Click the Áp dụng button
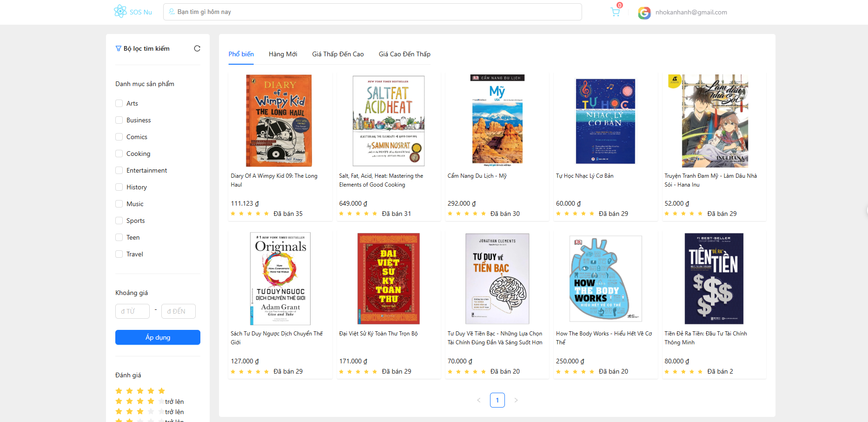The width and height of the screenshot is (868, 422). [158, 337]
